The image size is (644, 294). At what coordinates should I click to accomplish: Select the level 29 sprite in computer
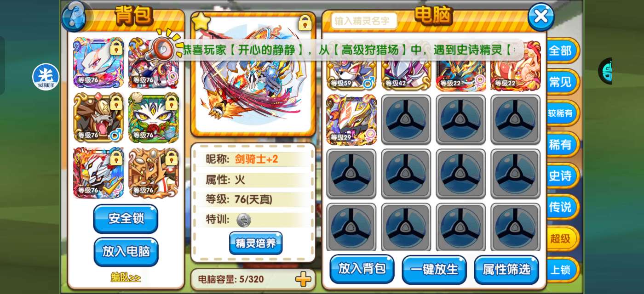click(351, 120)
